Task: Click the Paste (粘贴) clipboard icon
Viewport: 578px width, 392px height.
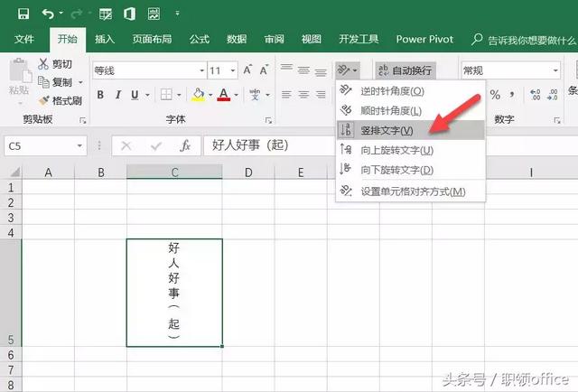Action: point(20,70)
